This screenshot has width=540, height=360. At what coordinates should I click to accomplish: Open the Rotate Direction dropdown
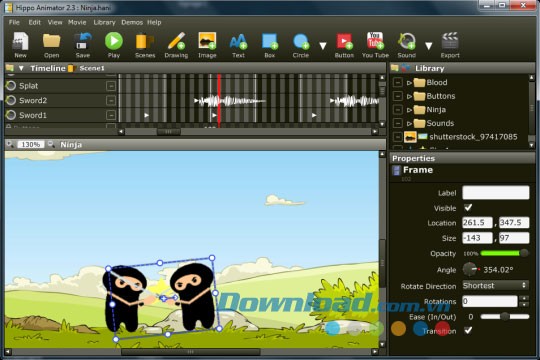click(495, 286)
